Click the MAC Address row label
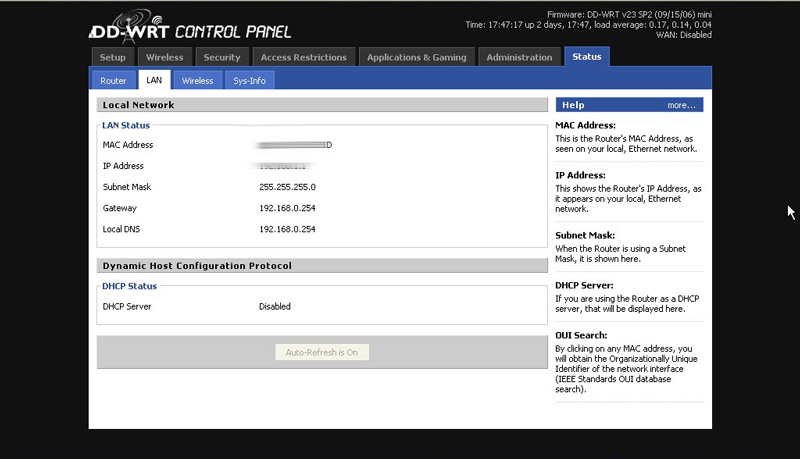This screenshot has width=800, height=459. [128, 145]
